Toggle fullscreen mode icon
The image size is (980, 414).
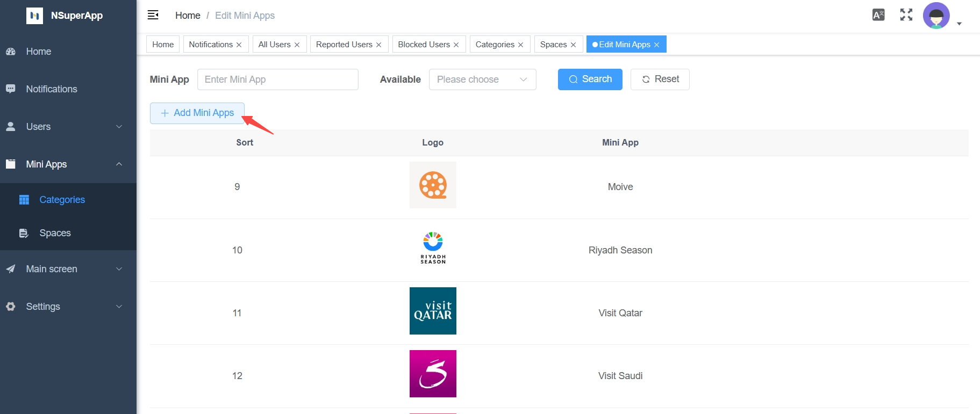[x=906, y=15]
